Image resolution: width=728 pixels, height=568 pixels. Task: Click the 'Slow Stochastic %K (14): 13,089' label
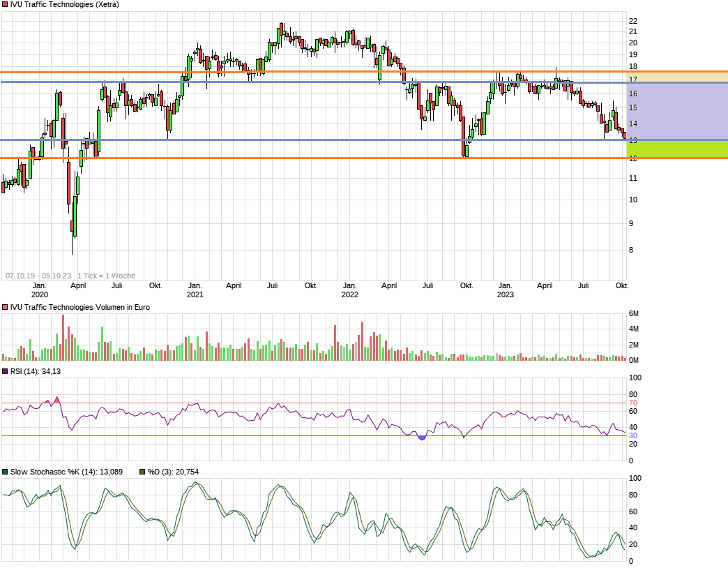[x=66, y=472]
